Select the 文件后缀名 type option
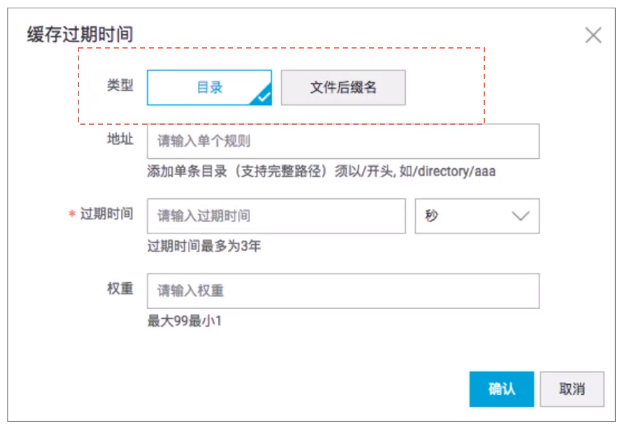This screenshot has height=429, width=624. (343, 87)
